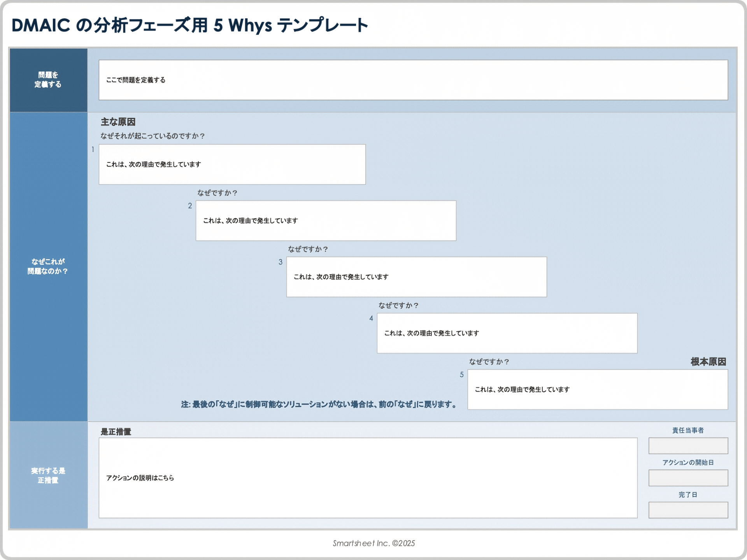Click the input box under 責任当事者

pos(688,446)
